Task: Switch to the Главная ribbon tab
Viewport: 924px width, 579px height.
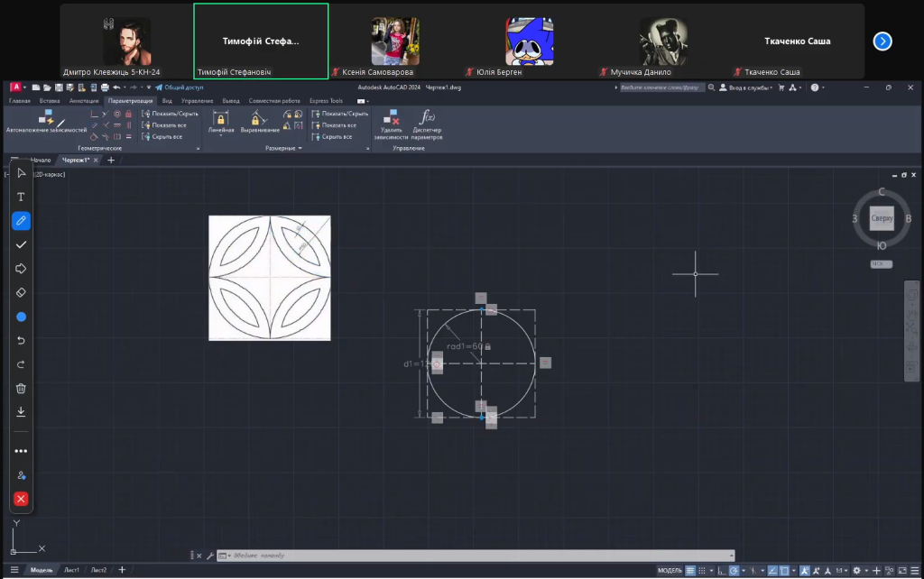Action: 19,101
